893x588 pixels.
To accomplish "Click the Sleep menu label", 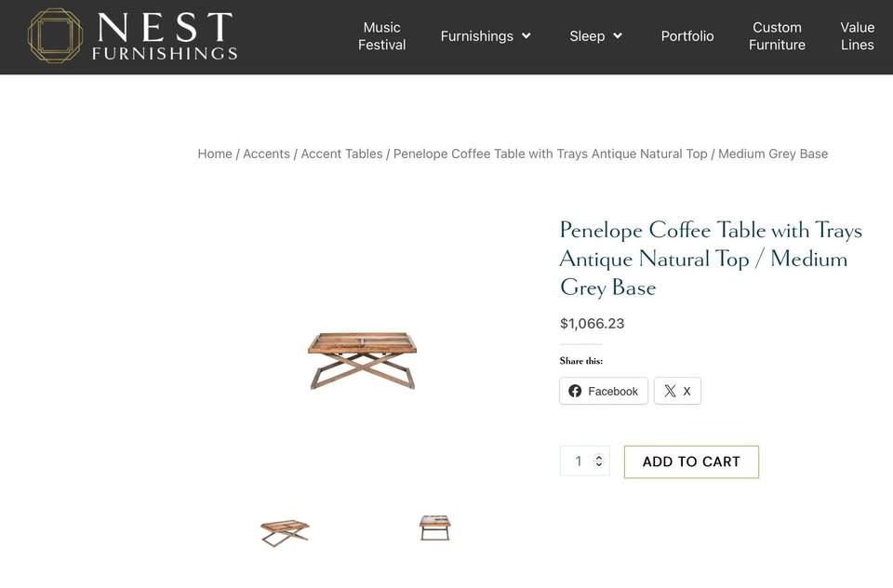I will [x=587, y=36].
